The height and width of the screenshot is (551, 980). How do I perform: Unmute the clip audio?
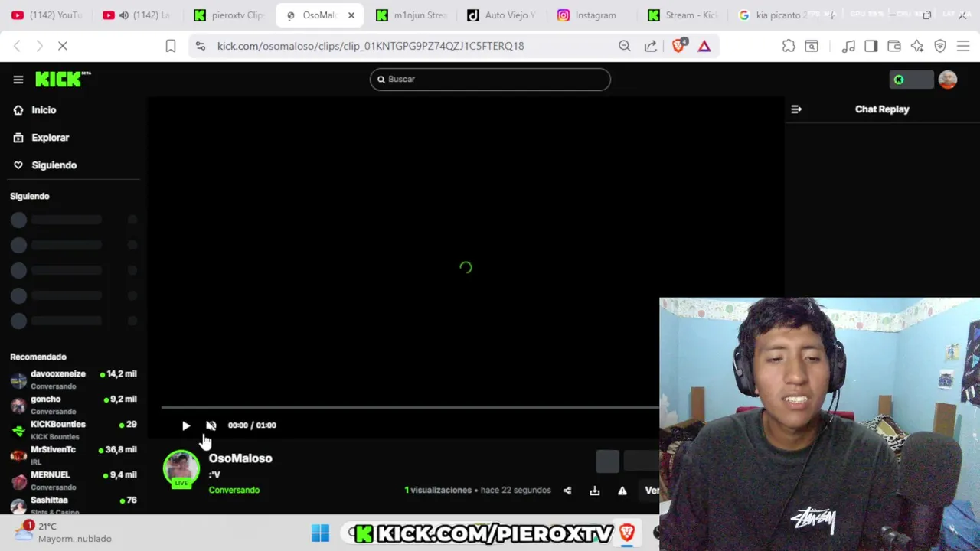click(211, 425)
